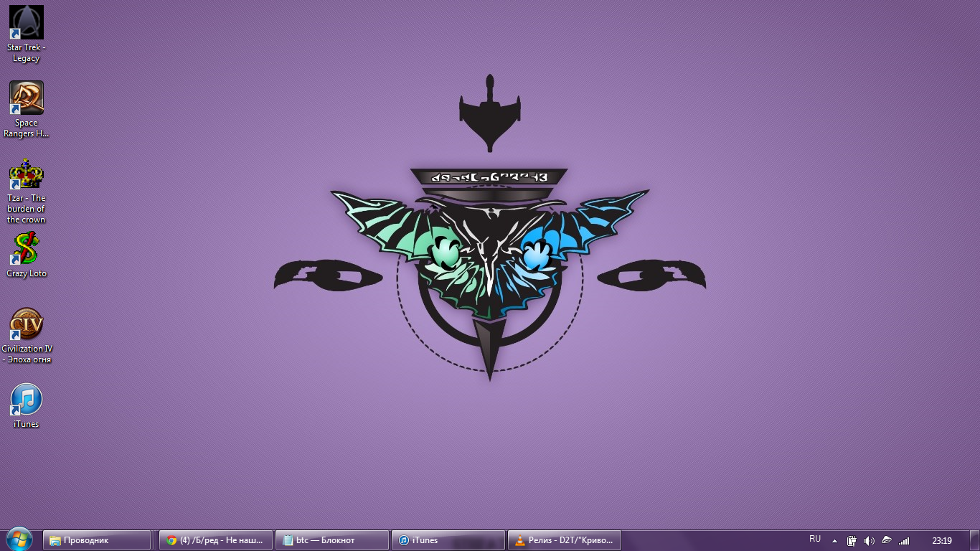Image resolution: width=980 pixels, height=551 pixels.
Task: Switch to the Chrome window in the taskbar
Action: point(215,540)
